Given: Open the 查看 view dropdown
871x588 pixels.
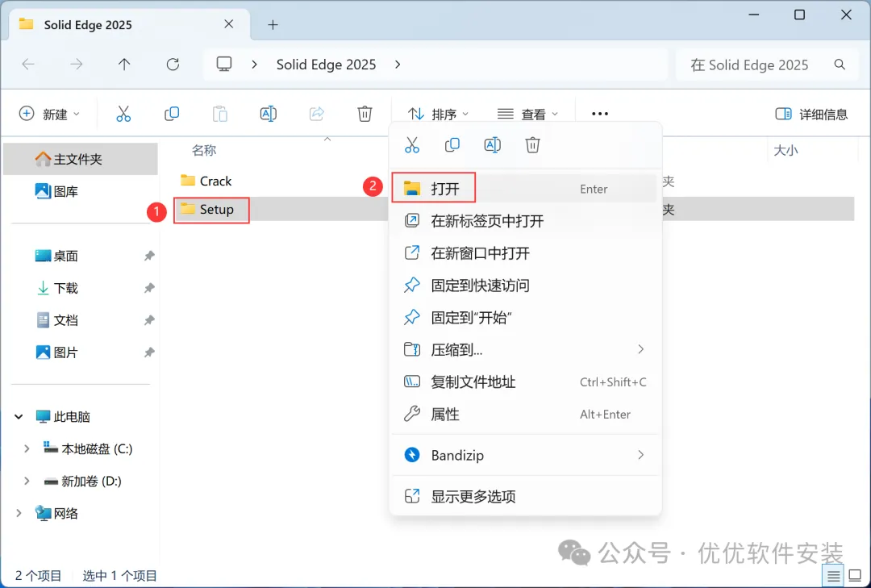Looking at the screenshot, I should click(x=527, y=114).
